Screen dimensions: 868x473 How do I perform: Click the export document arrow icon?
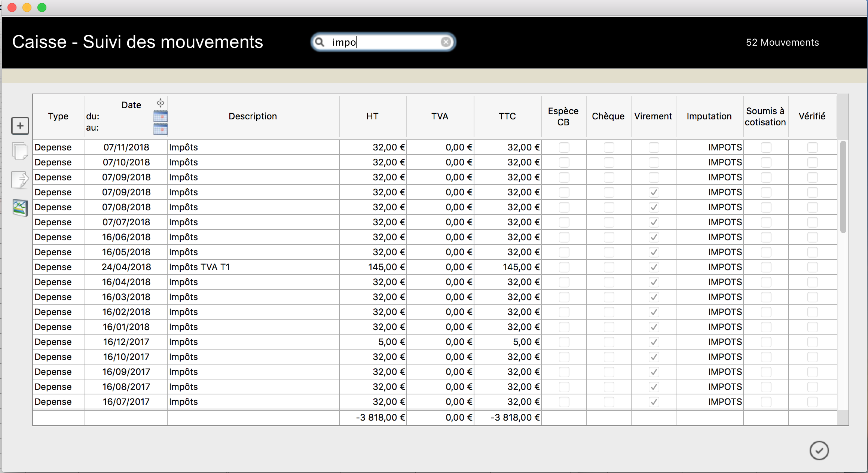pyautogui.click(x=20, y=180)
